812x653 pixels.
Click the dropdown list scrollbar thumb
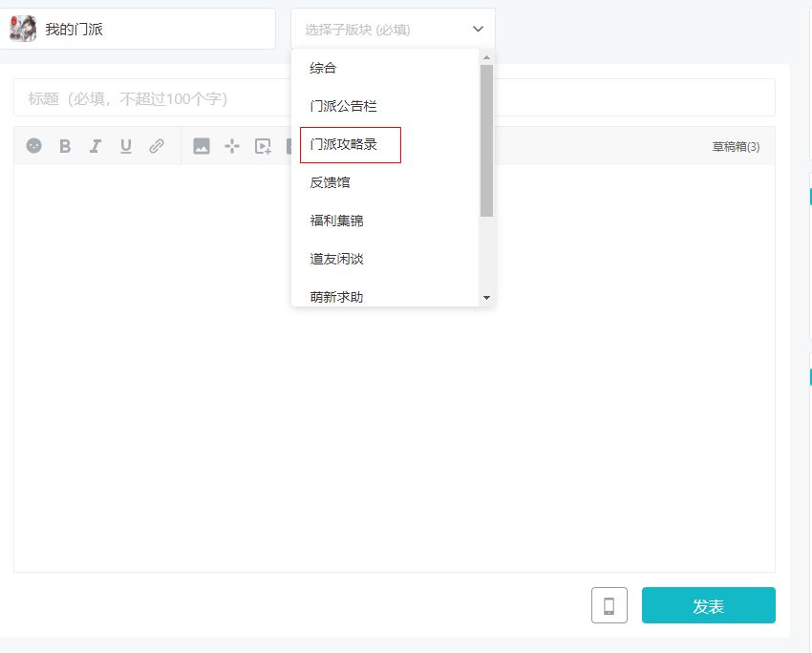tap(486, 140)
